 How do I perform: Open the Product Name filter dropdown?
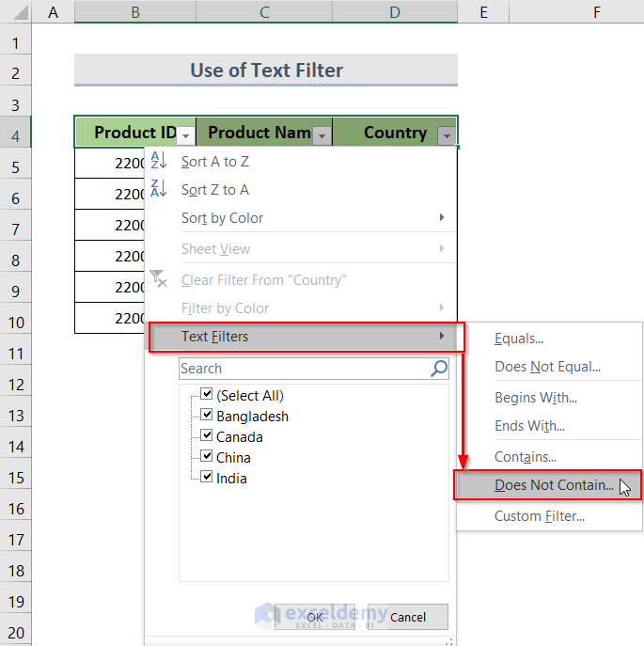322,135
